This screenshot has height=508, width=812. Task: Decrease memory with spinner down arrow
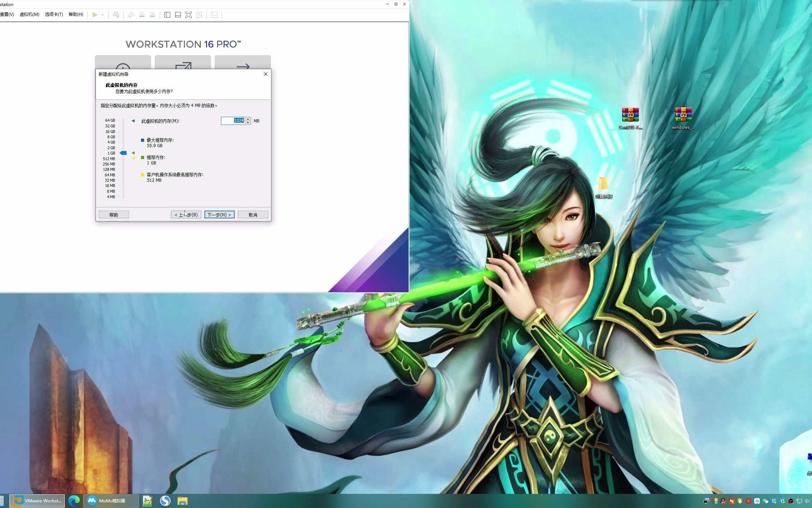click(248, 122)
